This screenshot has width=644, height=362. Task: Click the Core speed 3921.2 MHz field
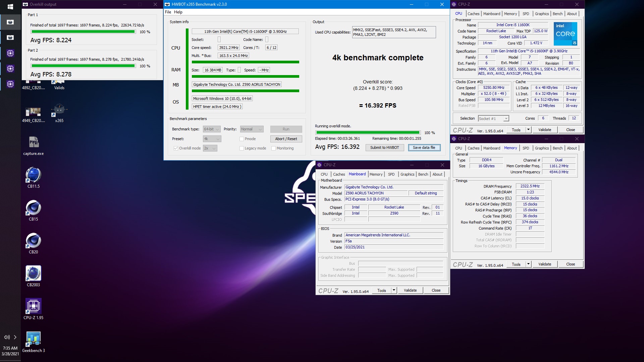click(229, 48)
